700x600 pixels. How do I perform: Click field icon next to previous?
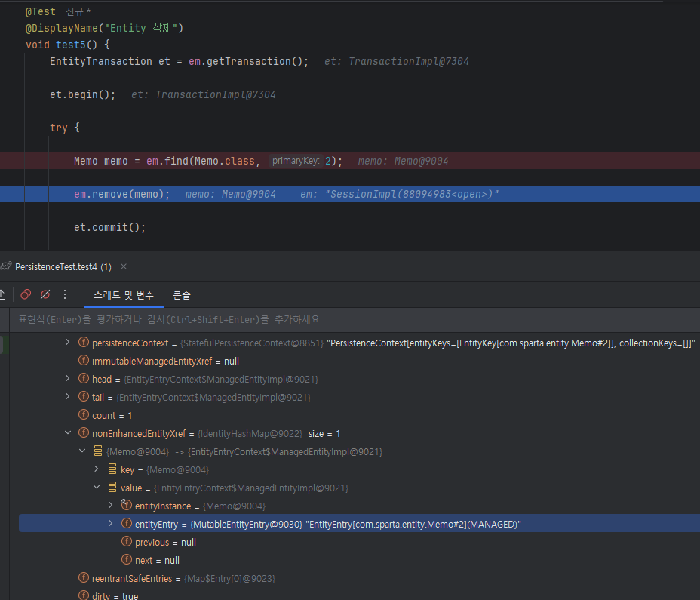[x=127, y=541]
